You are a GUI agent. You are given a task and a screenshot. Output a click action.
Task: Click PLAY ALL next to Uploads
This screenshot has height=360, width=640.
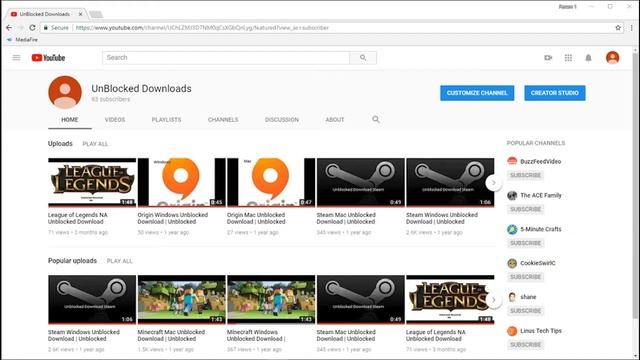(95, 144)
